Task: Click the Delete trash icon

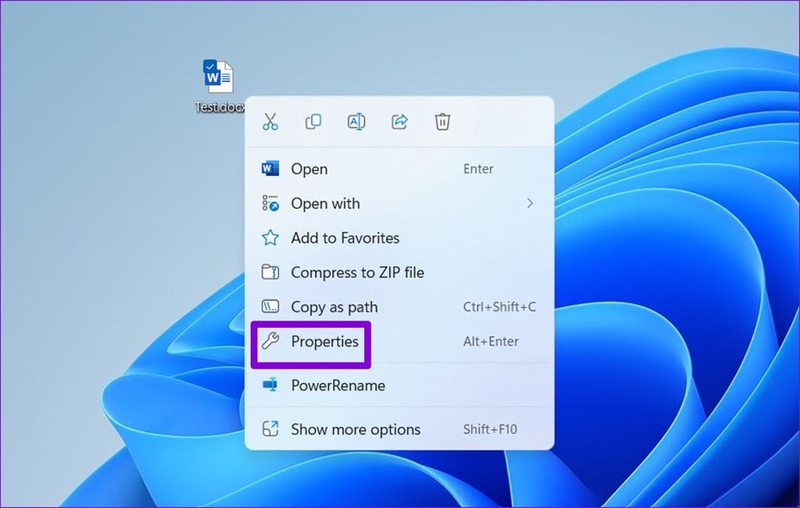Action: coord(442,122)
